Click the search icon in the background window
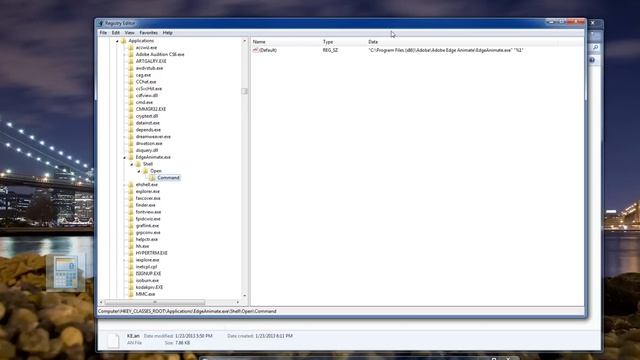Image resolution: width=640 pixels, height=360 pixels. pos(595,48)
